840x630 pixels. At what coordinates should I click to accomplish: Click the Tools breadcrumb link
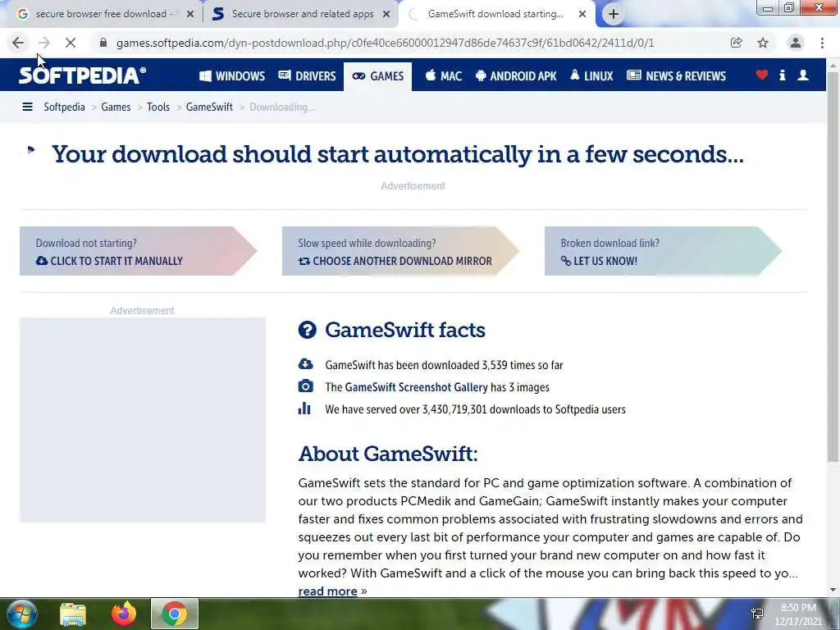click(x=158, y=107)
